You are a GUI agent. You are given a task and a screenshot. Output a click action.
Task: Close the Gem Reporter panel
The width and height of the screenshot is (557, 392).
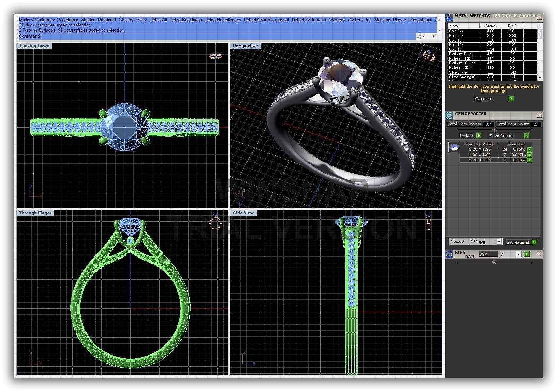coord(539,115)
